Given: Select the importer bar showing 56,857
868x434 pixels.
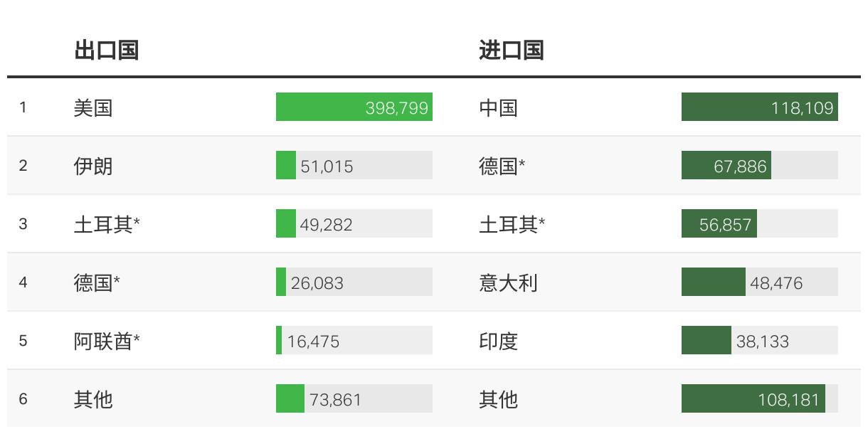Looking at the screenshot, I should (760, 223).
